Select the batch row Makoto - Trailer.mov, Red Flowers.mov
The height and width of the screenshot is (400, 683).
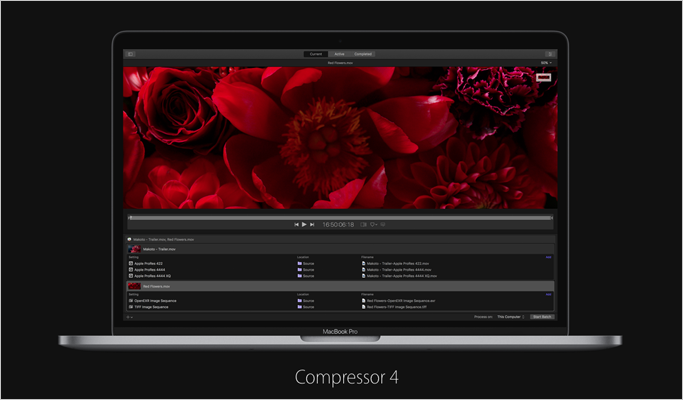pyautogui.click(x=340, y=239)
